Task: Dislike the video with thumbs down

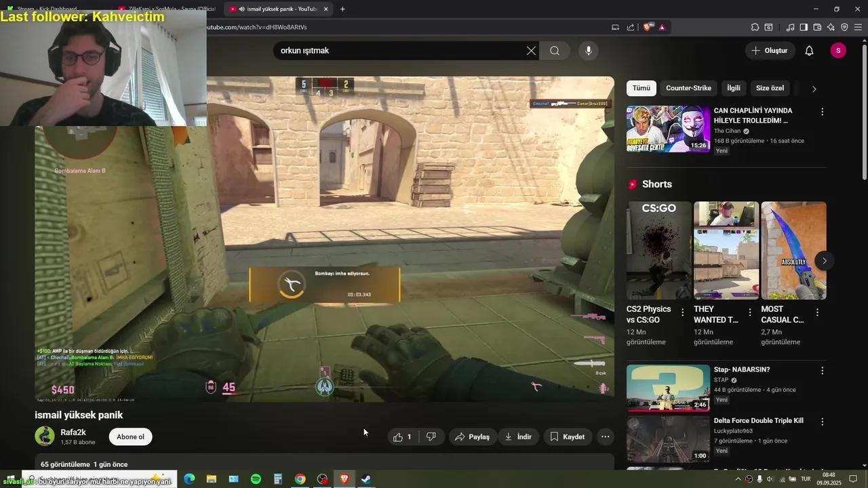Action: pyautogui.click(x=431, y=437)
